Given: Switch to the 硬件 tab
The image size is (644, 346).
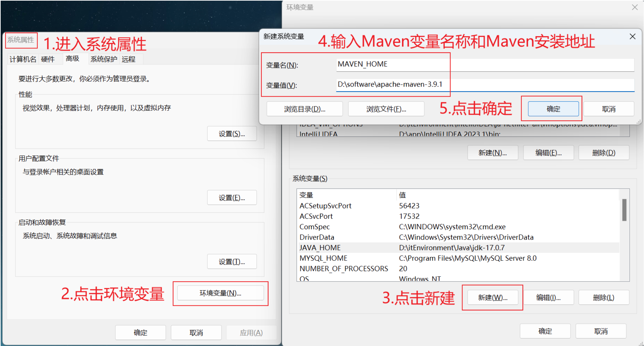Looking at the screenshot, I should (48, 59).
